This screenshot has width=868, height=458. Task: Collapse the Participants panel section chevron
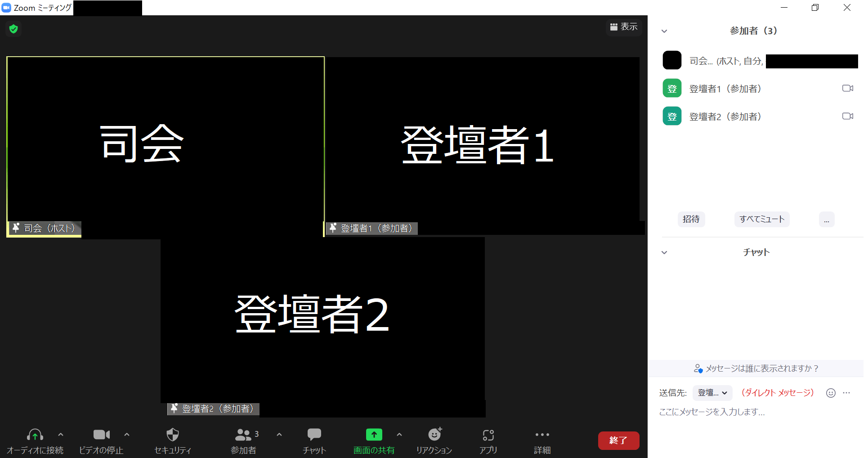tap(664, 31)
